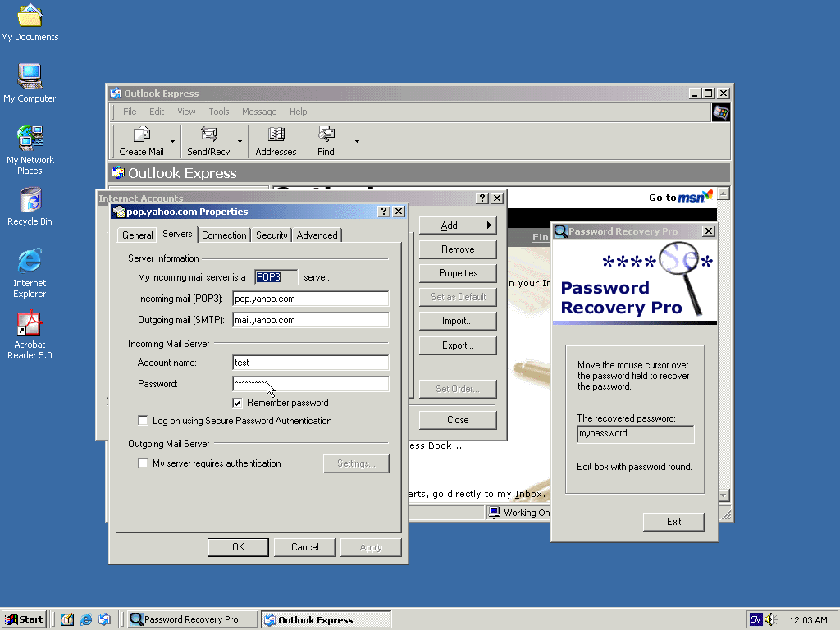The image size is (840, 630).
Task: Click the volume speaker tray icon
Action: 771,619
